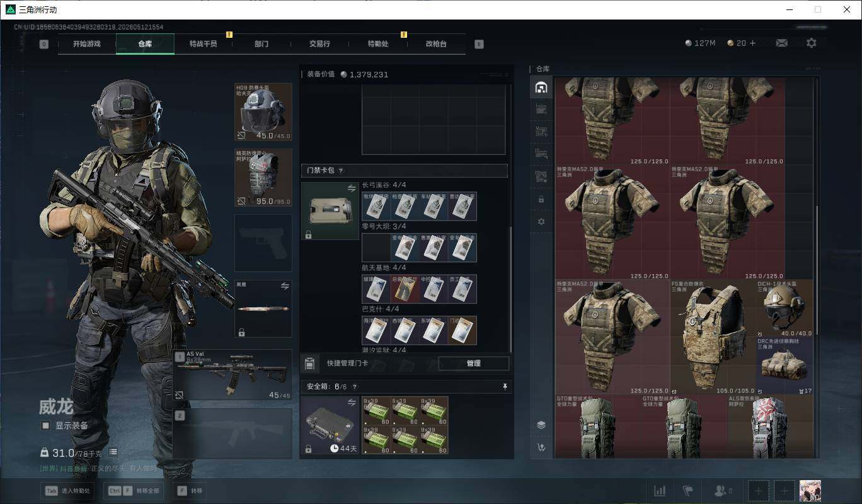
Task: Click the 转移全部 button
Action: (134, 491)
